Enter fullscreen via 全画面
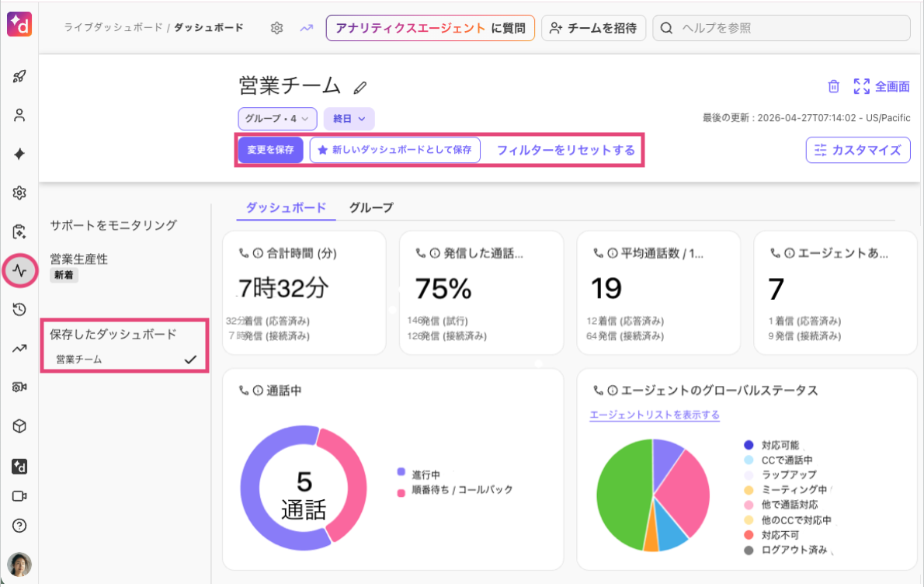The width and height of the screenshot is (924, 587). [881, 87]
